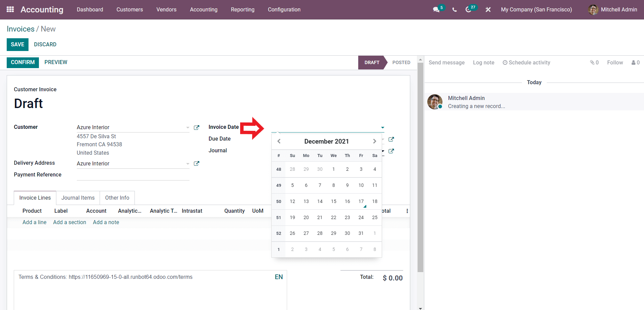This screenshot has width=644, height=310.
Task: Click Mitchell Admin avatar in chatter message
Action: pos(435,102)
